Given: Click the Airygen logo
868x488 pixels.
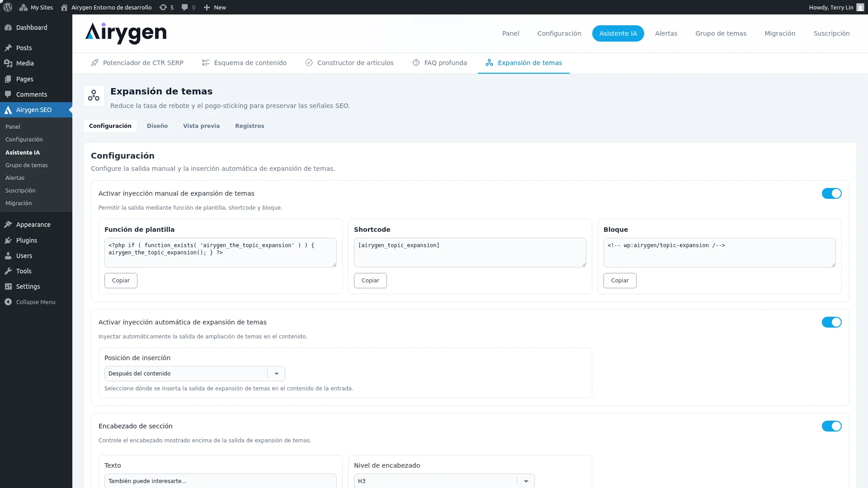Looking at the screenshot, I should point(126,33).
